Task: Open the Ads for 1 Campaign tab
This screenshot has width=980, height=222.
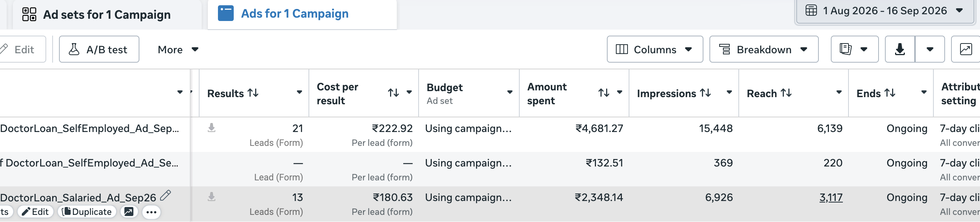Action: coord(302,14)
